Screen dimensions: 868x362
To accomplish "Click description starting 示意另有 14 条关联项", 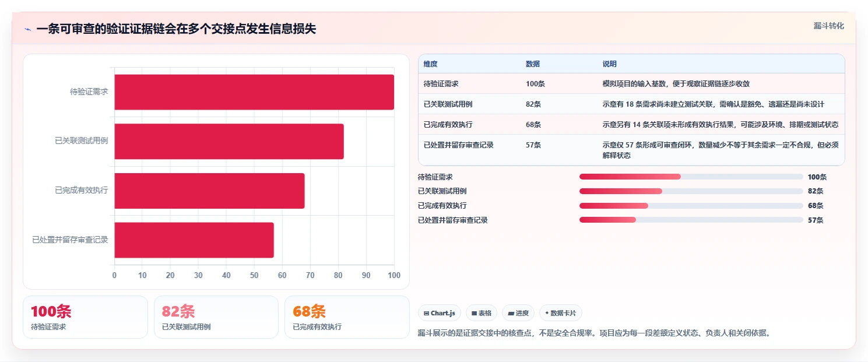I will (721, 125).
